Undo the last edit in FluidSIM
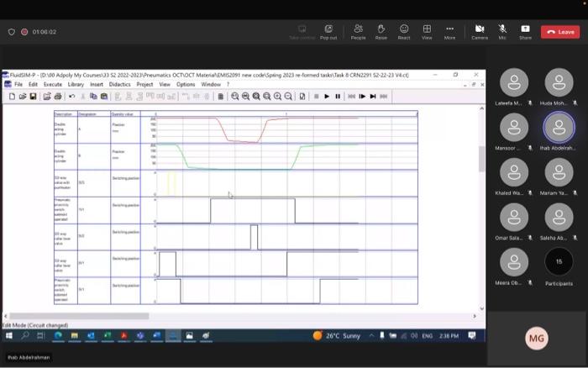The height and width of the screenshot is (368, 588). (71, 97)
